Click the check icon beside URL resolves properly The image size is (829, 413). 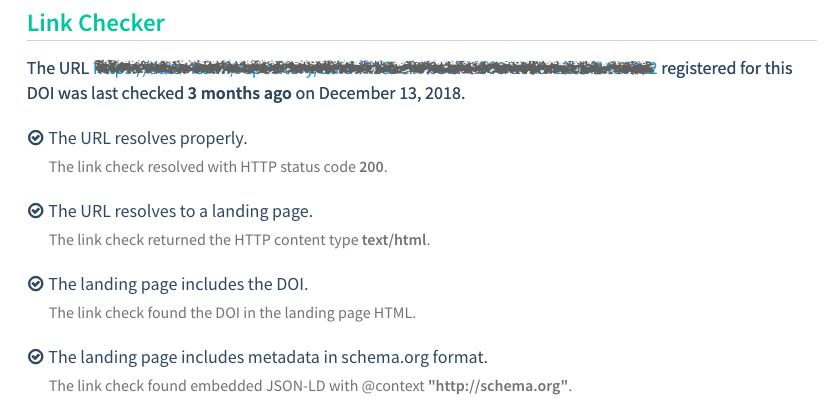coord(35,138)
